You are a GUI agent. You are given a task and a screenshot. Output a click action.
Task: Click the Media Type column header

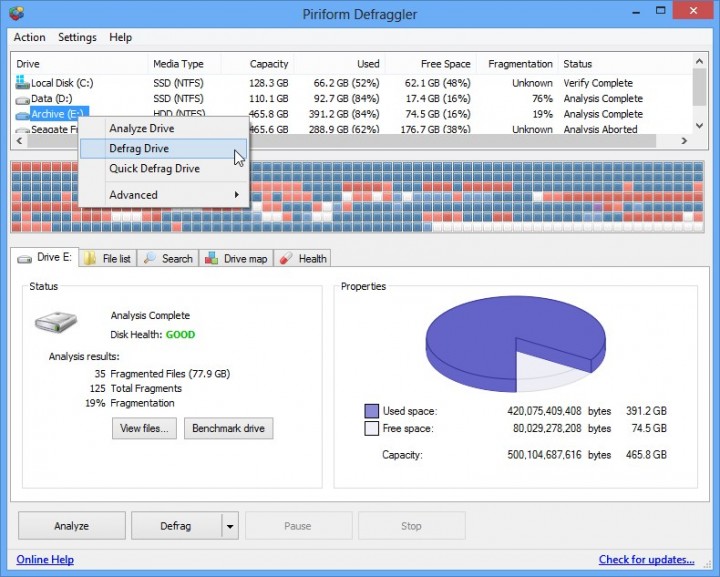(x=185, y=64)
